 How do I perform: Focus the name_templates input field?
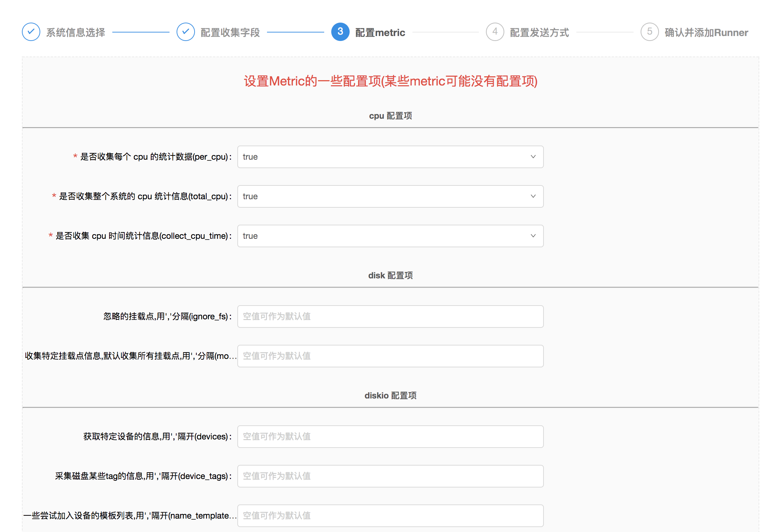pyautogui.click(x=390, y=516)
